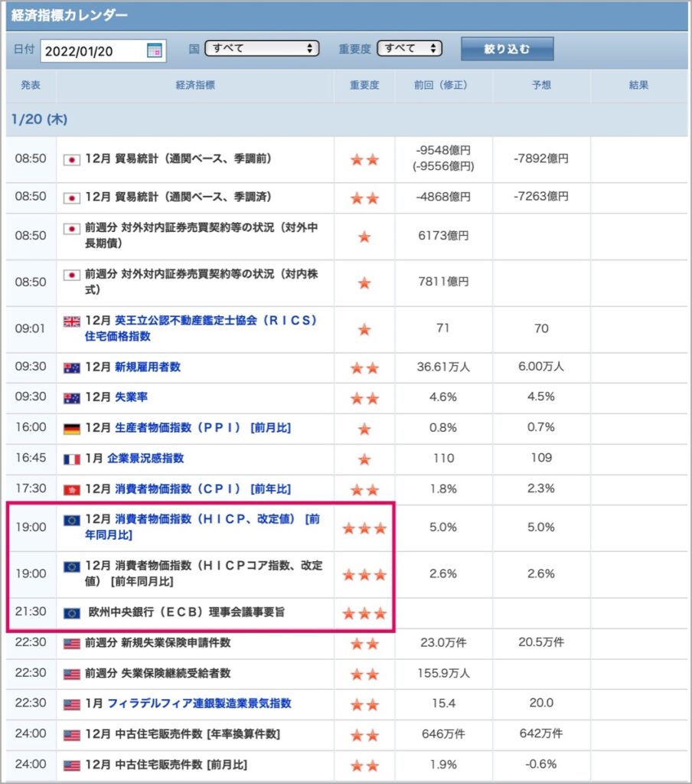The height and width of the screenshot is (784, 692).
Task: Open 消費者物価指数（HICP、改定値）link
Action: click(x=202, y=527)
